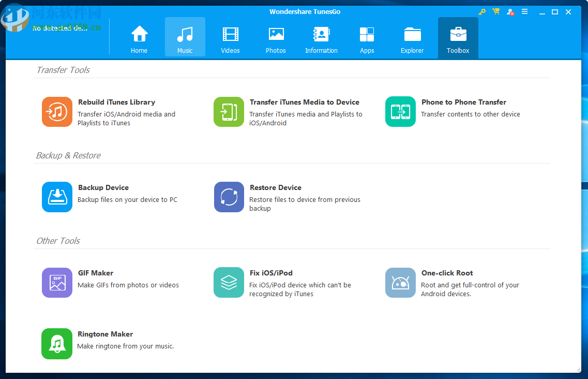
Task: Open the One-click Root Android icon
Action: click(x=400, y=283)
